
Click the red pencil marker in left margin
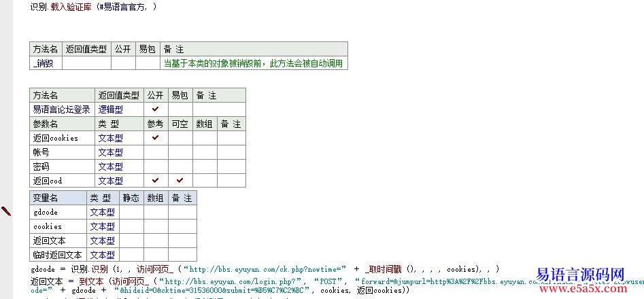coord(6,211)
